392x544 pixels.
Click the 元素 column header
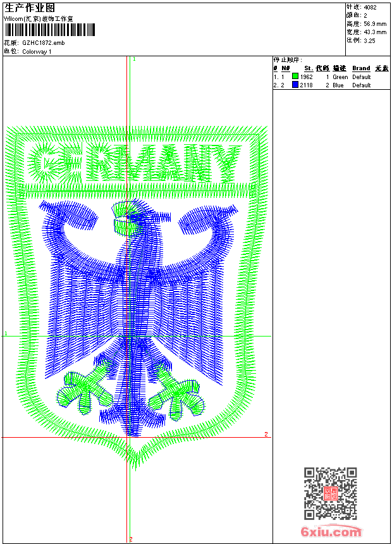382,68
